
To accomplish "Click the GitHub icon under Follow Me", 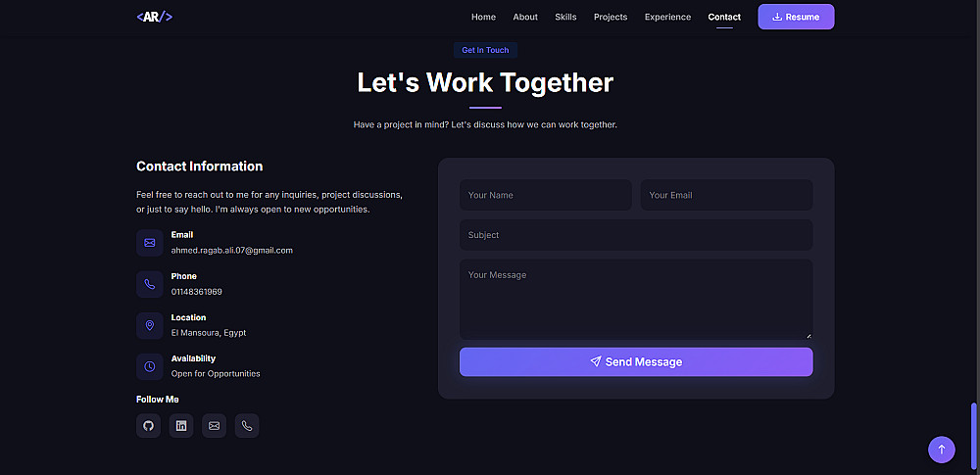I will (149, 425).
